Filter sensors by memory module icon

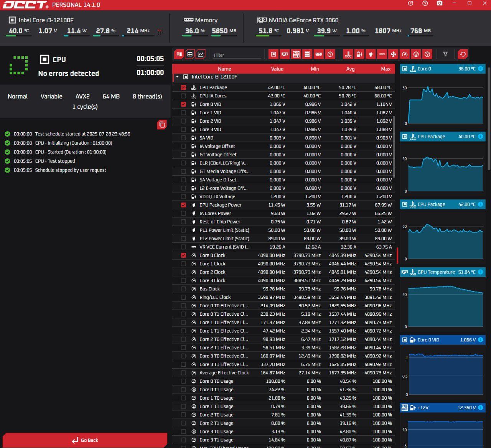click(x=319, y=54)
